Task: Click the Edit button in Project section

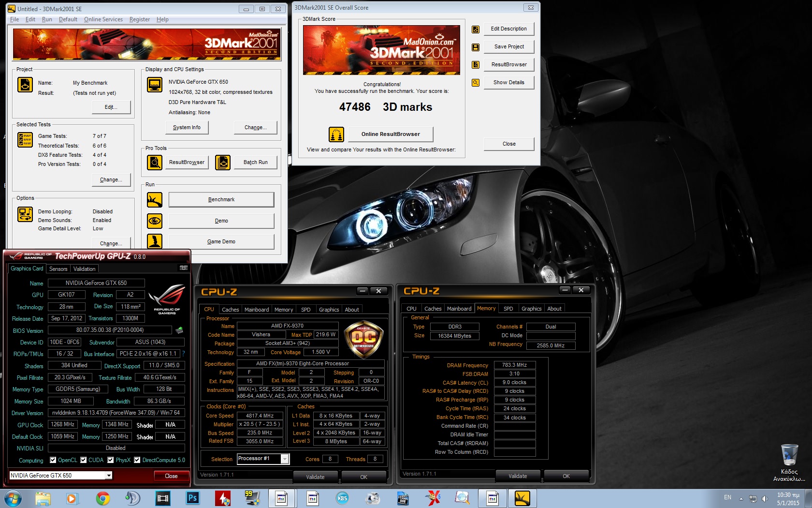Action: coord(111,107)
